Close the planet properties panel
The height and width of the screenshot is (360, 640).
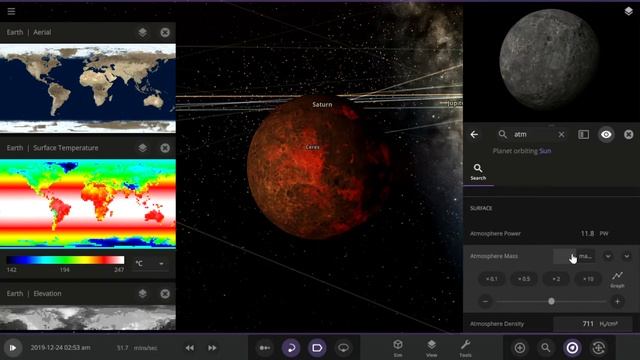[629, 134]
